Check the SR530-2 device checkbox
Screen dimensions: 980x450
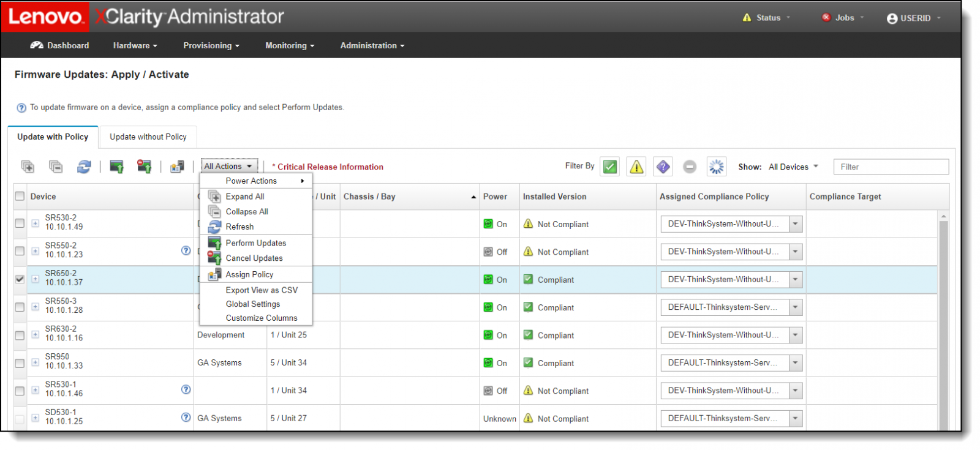[20, 223]
